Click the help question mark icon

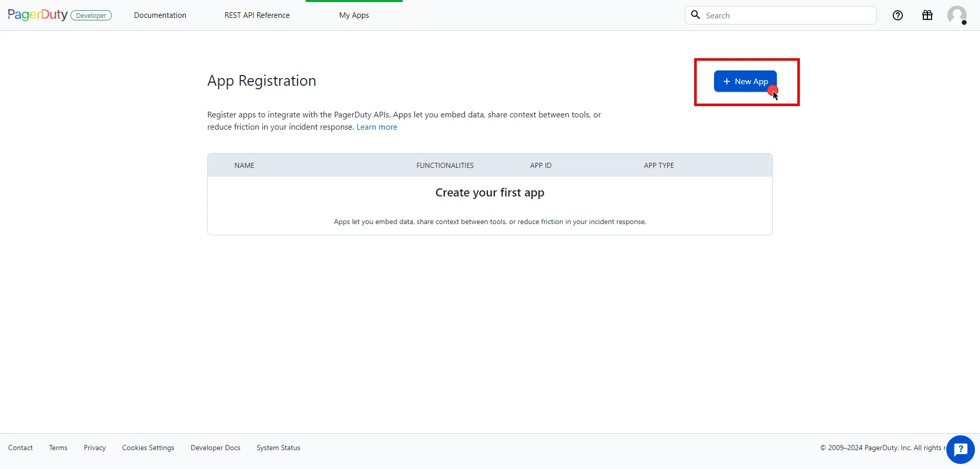tap(898, 15)
